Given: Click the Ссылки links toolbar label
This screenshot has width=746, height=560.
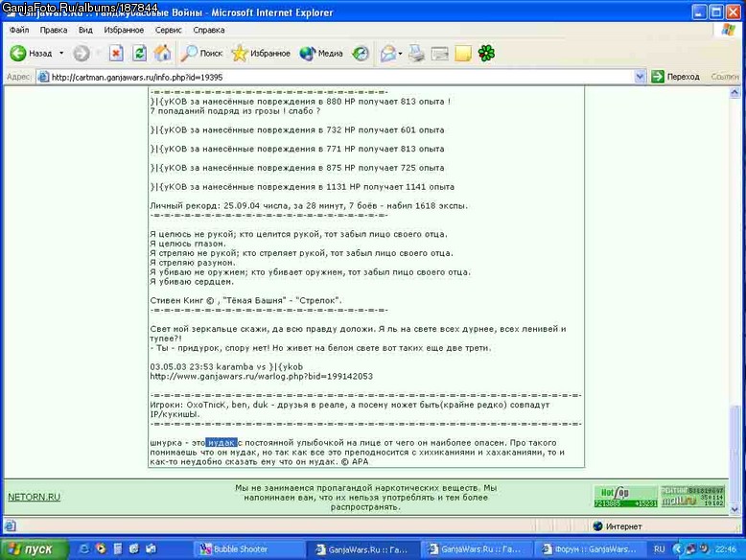Looking at the screenshot, I should pos(725,77).
